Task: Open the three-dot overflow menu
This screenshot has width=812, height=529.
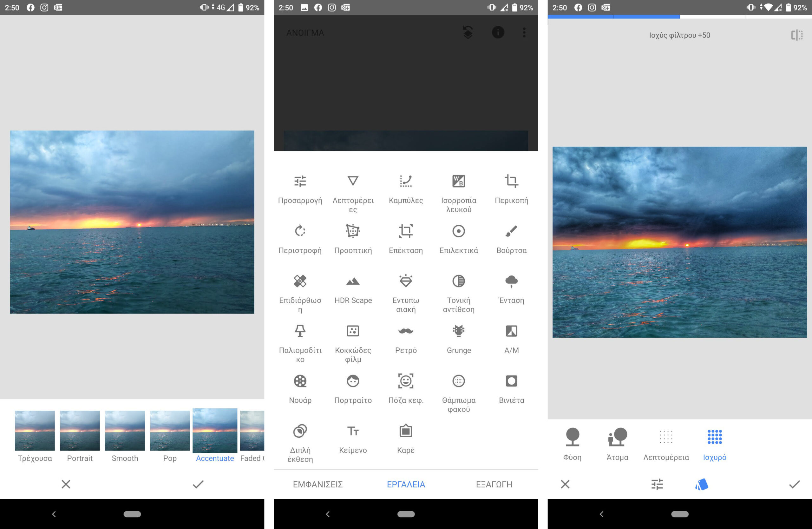Action: pyautogui.click(x=524, y=33)
